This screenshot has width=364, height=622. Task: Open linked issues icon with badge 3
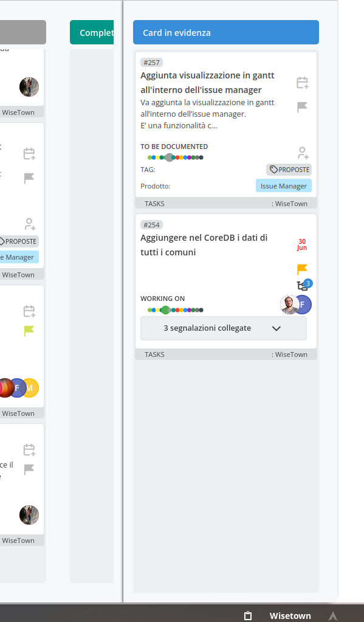[304, 285]
